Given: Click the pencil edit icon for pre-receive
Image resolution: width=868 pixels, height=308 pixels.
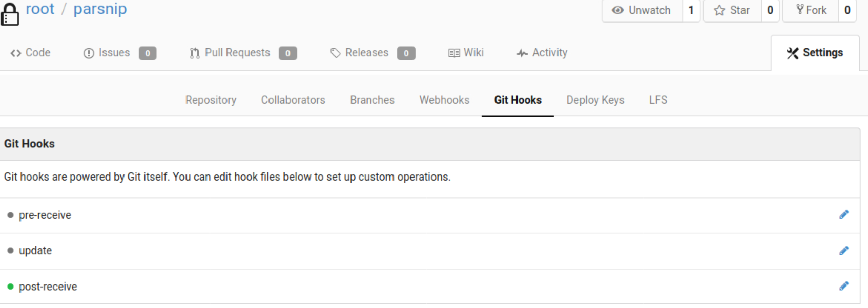Looking at the screenshot, I should click(843, 215).
